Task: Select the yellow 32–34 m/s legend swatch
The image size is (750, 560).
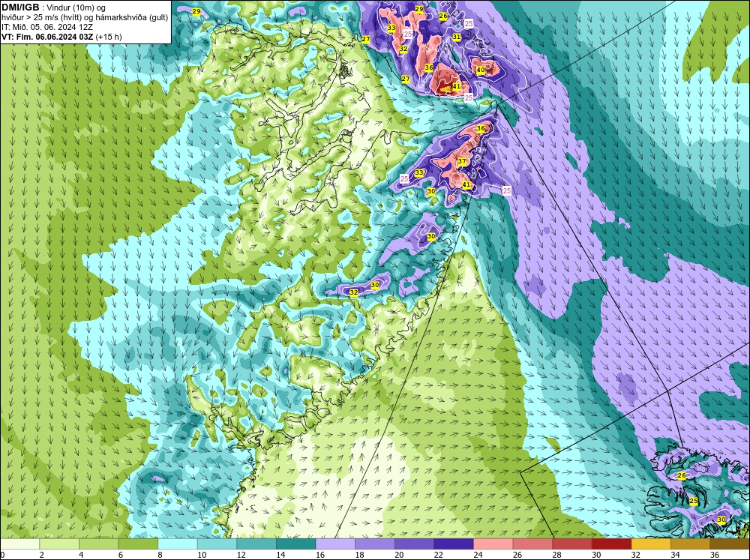Action: 651,544
